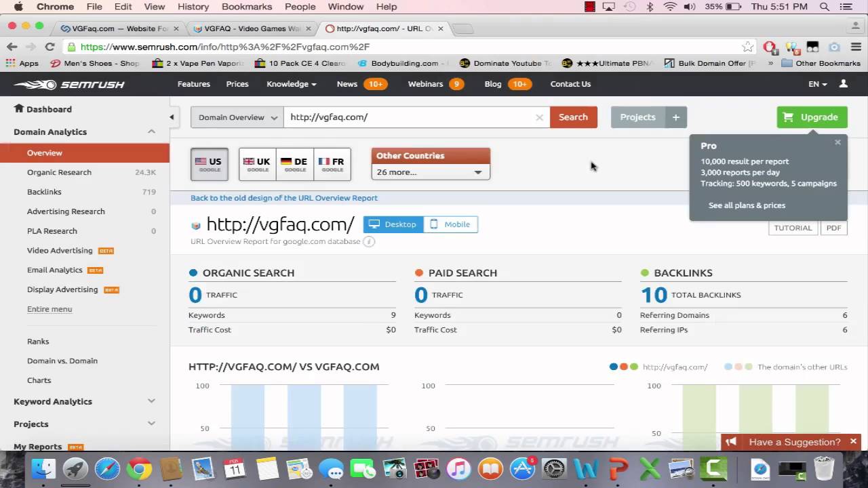Screen dimensions: 868x488
Task: Click the Wi-Fi icon in menu bar
Action: click(670, 7)
